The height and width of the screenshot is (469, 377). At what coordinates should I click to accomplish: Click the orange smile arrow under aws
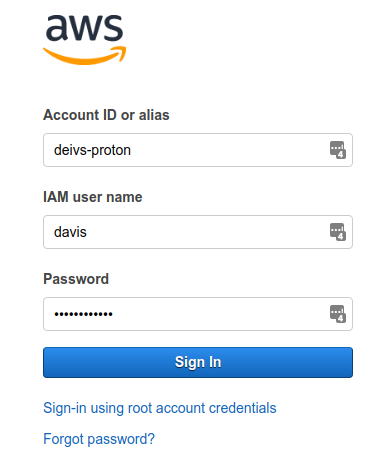[x=84, y=56]
